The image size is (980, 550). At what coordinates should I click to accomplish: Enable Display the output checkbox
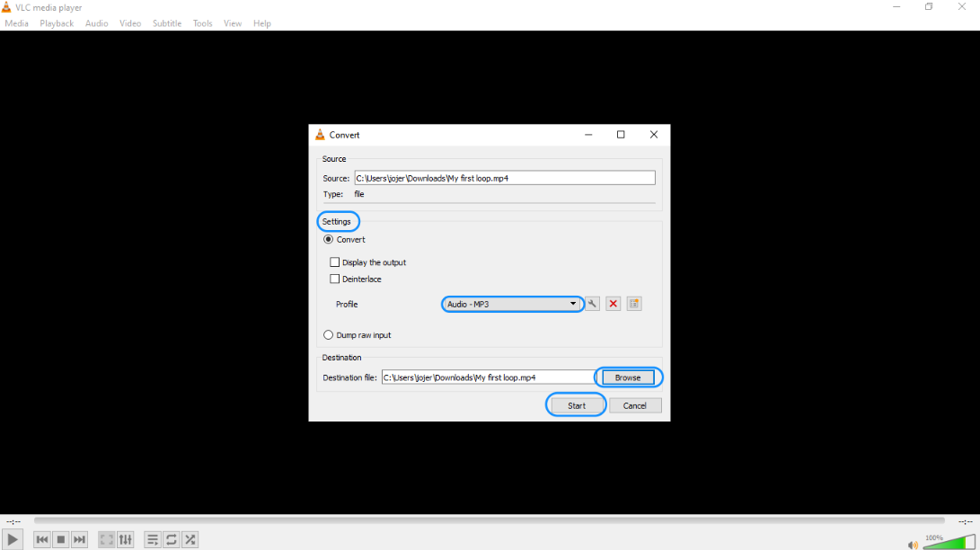pyautogui.click(x=334, y=262)
